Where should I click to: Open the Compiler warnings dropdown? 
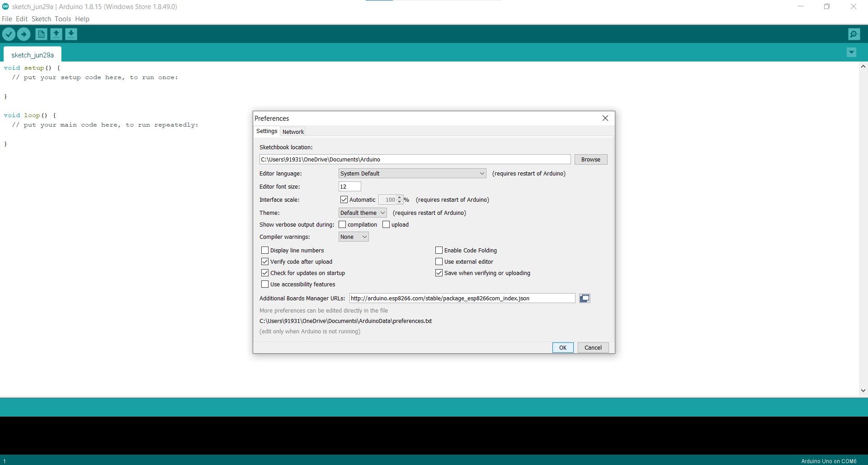click(354, 237)
